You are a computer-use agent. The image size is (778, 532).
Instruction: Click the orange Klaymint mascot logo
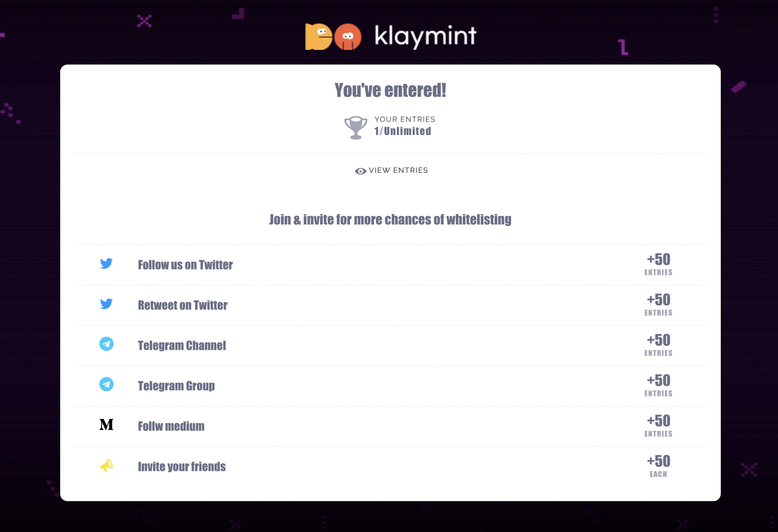[x=333, y=36]
